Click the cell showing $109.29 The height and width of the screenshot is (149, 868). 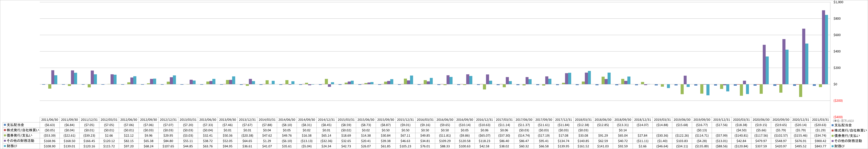click(445, 141)
